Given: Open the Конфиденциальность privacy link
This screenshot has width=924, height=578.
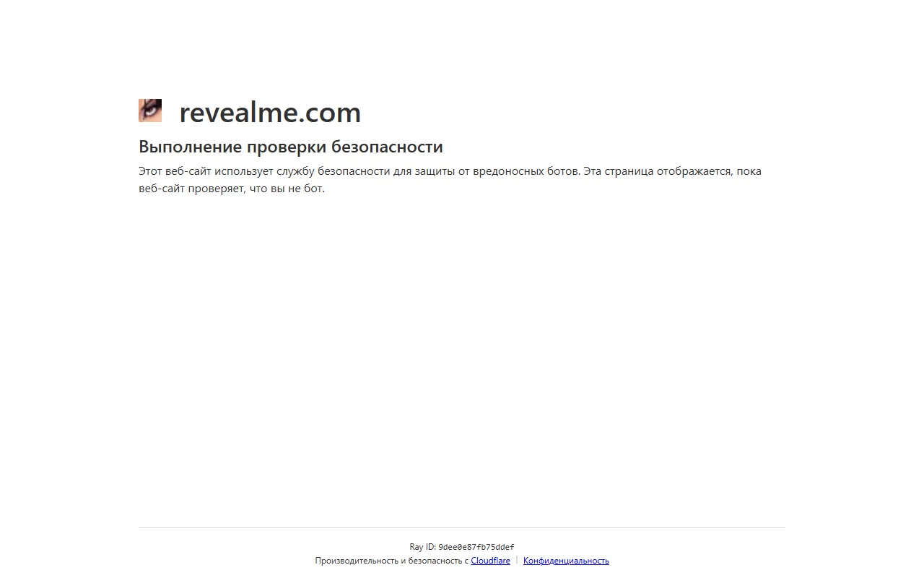Looking at the screenshot, I should click(565, 560).
